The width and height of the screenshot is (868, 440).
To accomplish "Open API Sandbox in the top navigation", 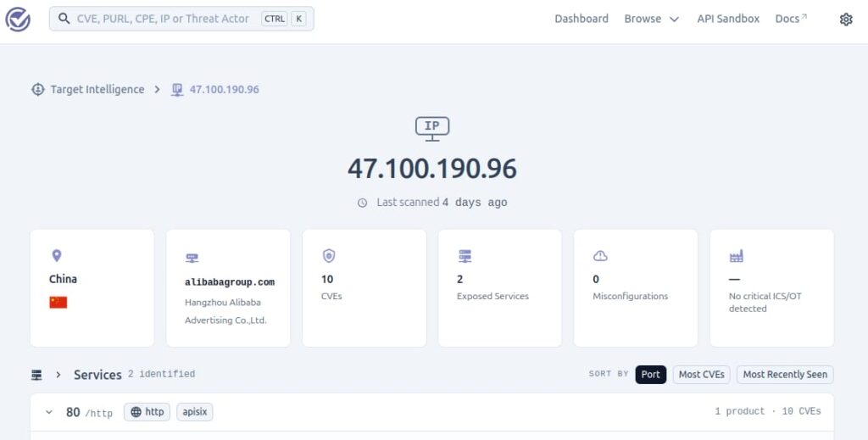I will coord(728,19).
